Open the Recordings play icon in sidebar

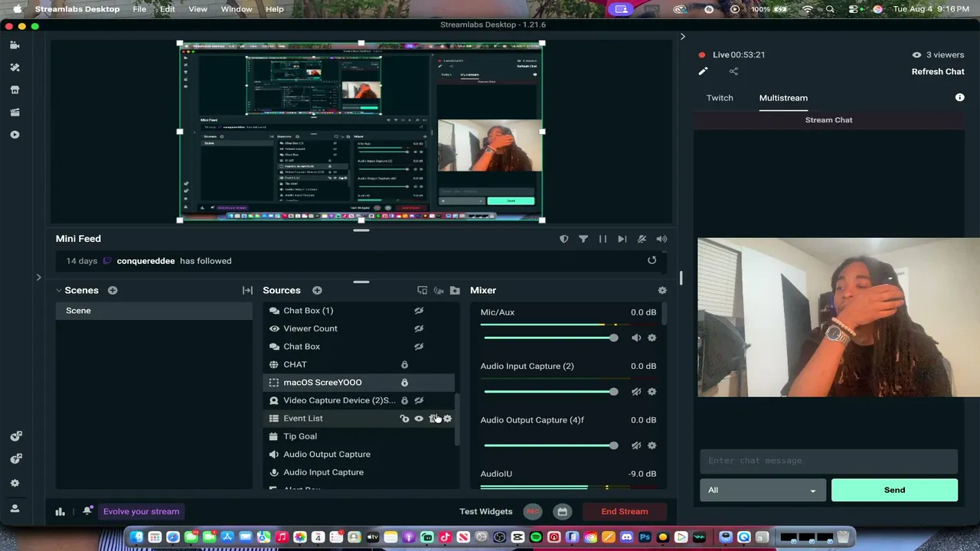[15, 135]
